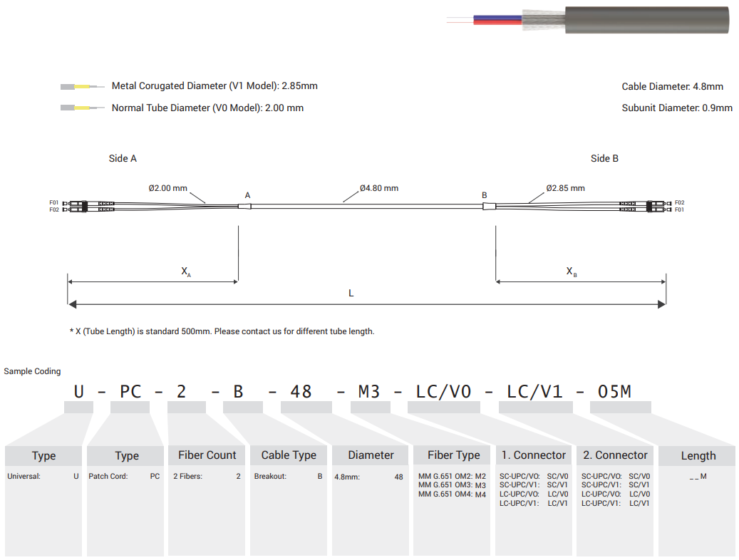Viewport: 739px width, 560px height.
Task: Click breakout junction B on the cable
Action: 489,207
